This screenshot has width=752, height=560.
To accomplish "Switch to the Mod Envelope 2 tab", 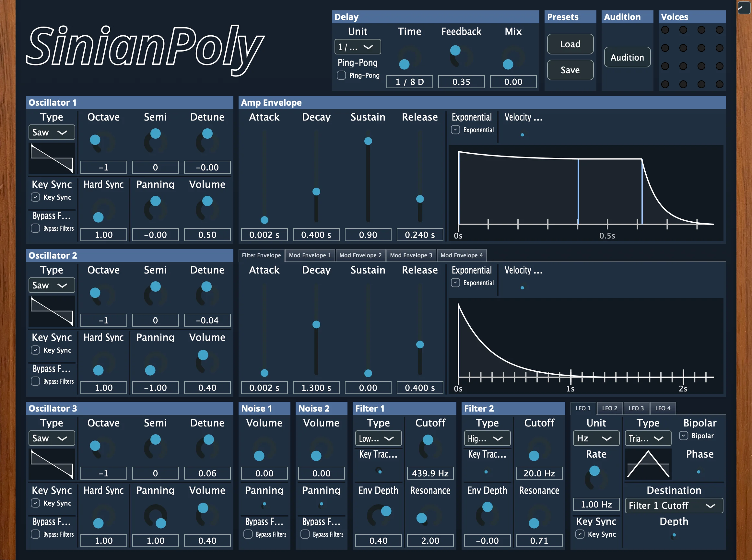I will click(360, 255).
